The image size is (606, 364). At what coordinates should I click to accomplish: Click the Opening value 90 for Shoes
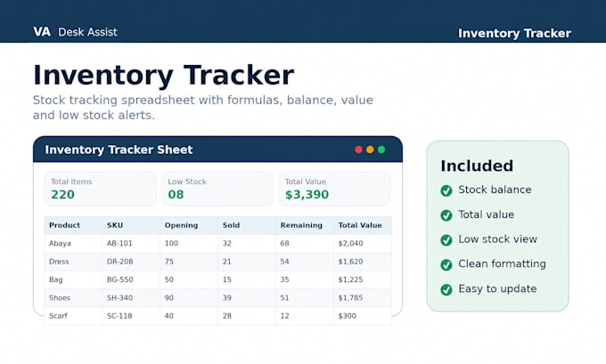click(x=169, y=297)
